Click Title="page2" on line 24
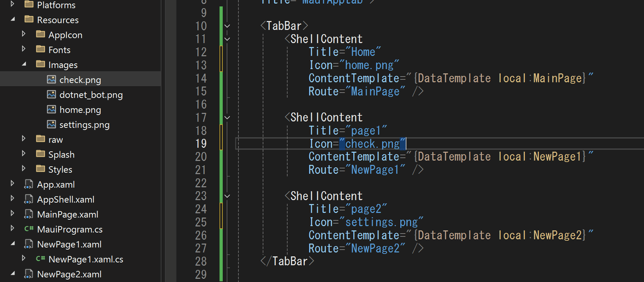 348,209
